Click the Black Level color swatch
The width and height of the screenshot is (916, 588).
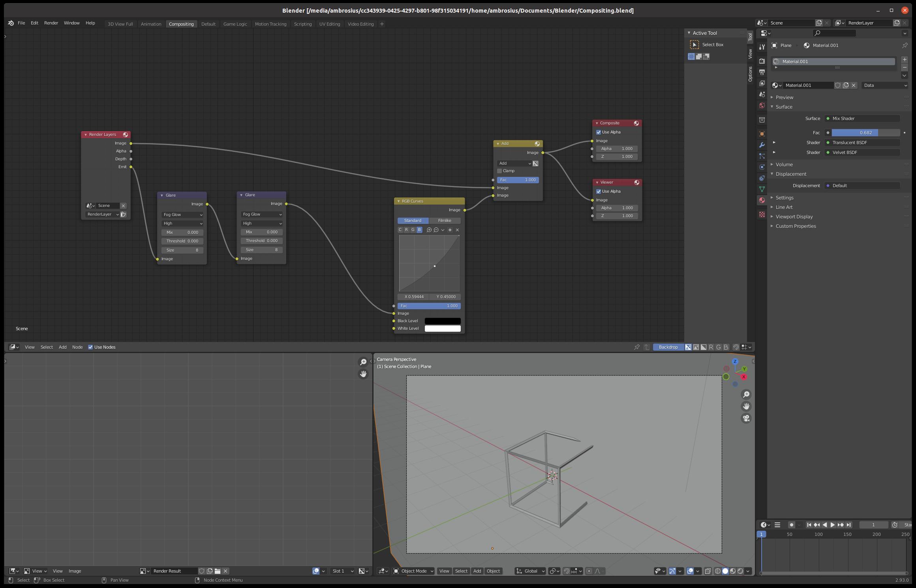click(442, 321)
